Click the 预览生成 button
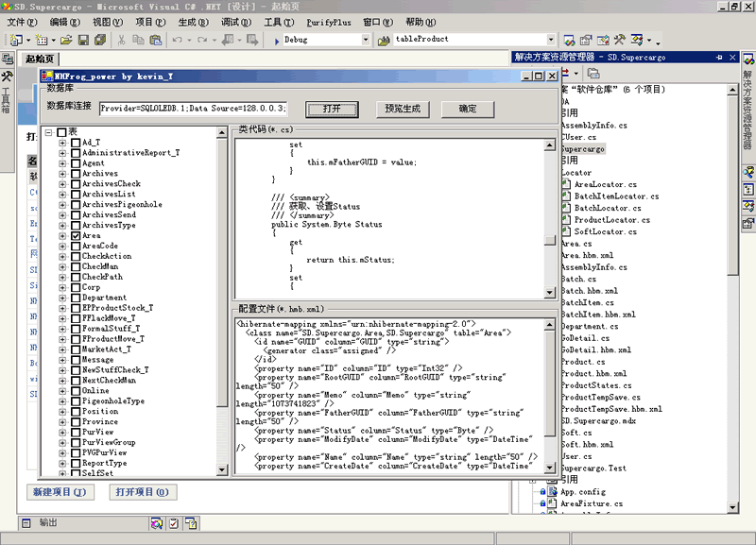 tap(403, 109)
